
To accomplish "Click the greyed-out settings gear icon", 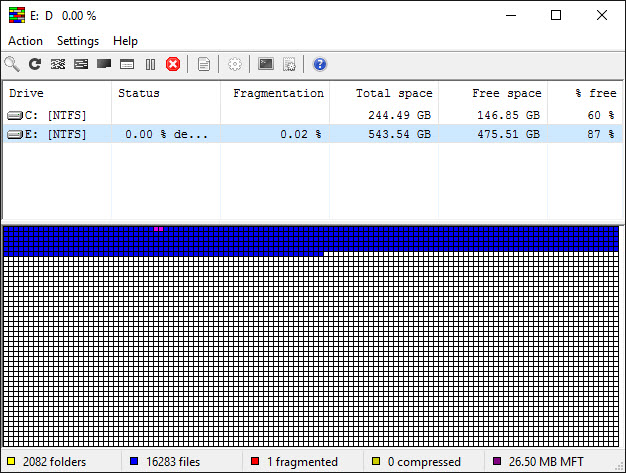I will [x=235, y=64].
